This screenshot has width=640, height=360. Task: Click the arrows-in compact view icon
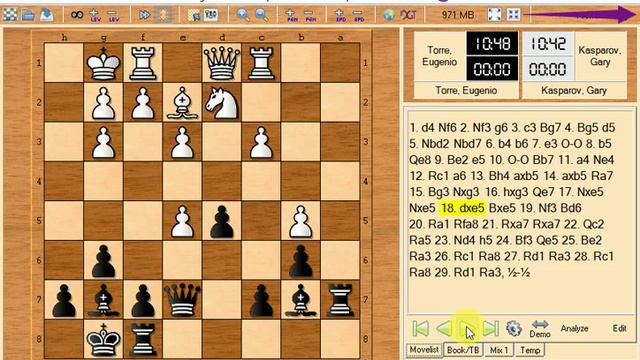point(513,15)
